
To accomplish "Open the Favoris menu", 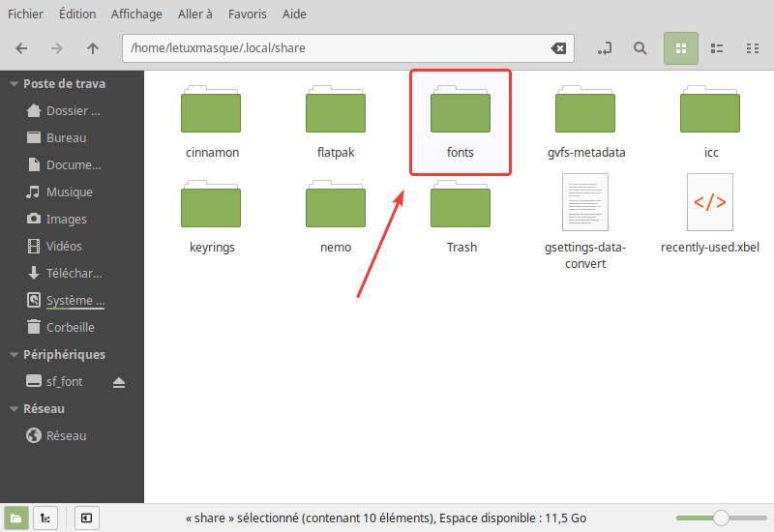I will [x=250, y=15].
